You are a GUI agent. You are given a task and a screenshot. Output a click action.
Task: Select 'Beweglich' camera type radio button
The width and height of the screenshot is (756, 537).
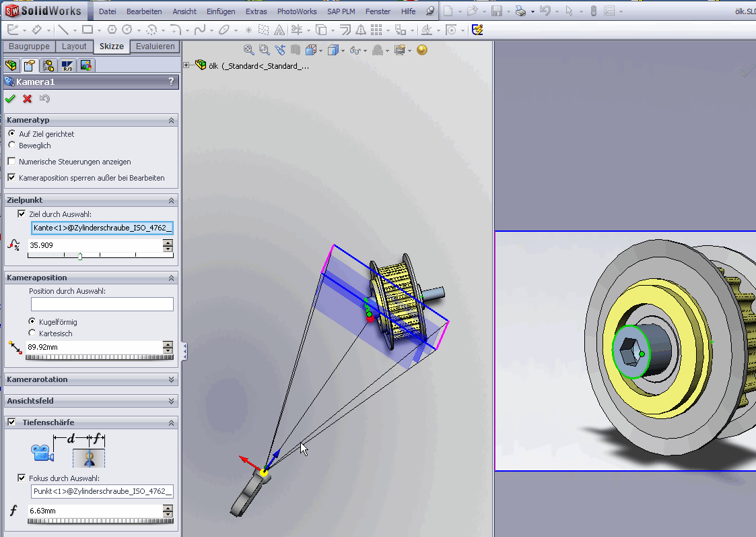12,145
